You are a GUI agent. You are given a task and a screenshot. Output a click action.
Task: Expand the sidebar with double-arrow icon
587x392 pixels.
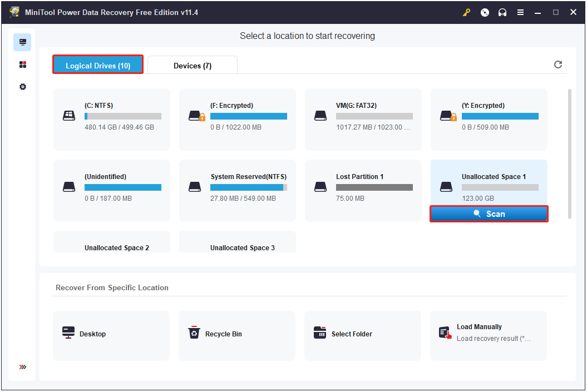pos(23,367)
